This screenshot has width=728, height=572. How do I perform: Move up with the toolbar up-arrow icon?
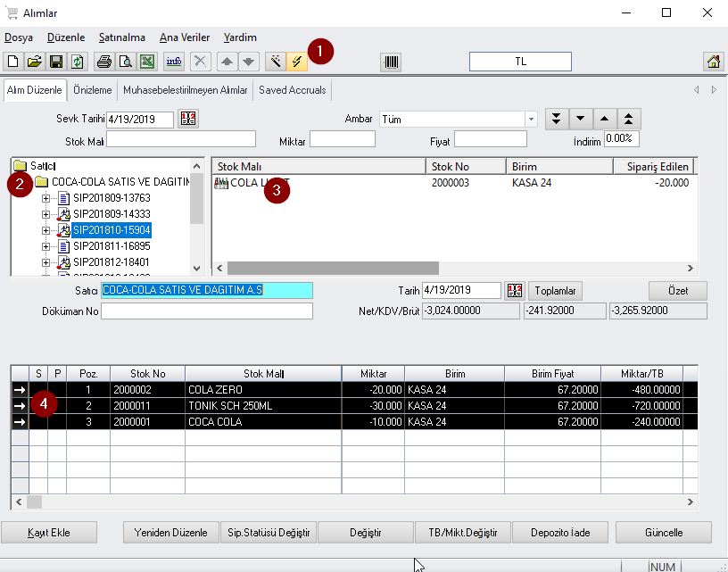[x=227, y=62]
